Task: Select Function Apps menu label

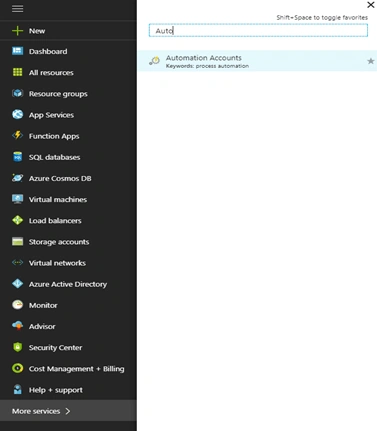Action: point(54,136)
